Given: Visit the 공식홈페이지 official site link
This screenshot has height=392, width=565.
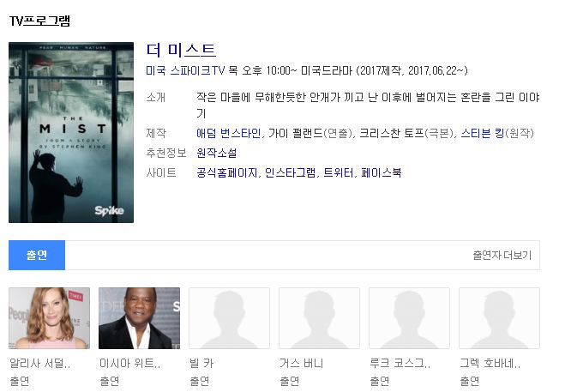Looking at the screenshot, I should coord(227,172).
